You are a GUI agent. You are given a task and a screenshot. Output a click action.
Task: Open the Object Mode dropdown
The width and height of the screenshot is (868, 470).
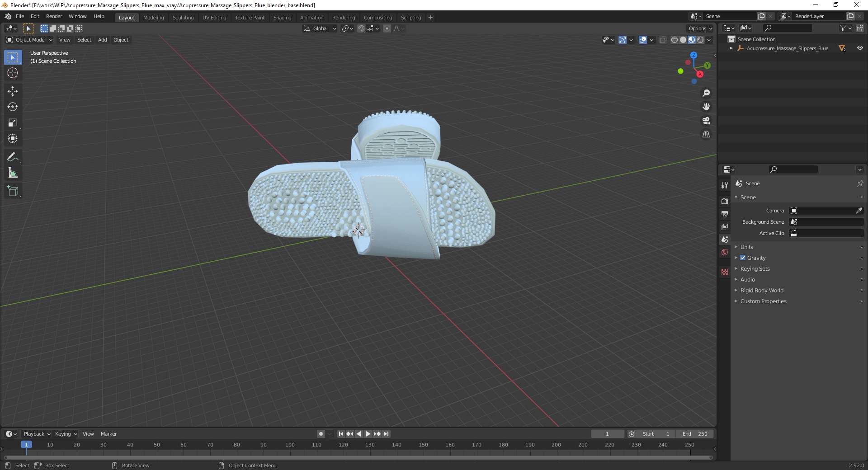pos(29,40)
